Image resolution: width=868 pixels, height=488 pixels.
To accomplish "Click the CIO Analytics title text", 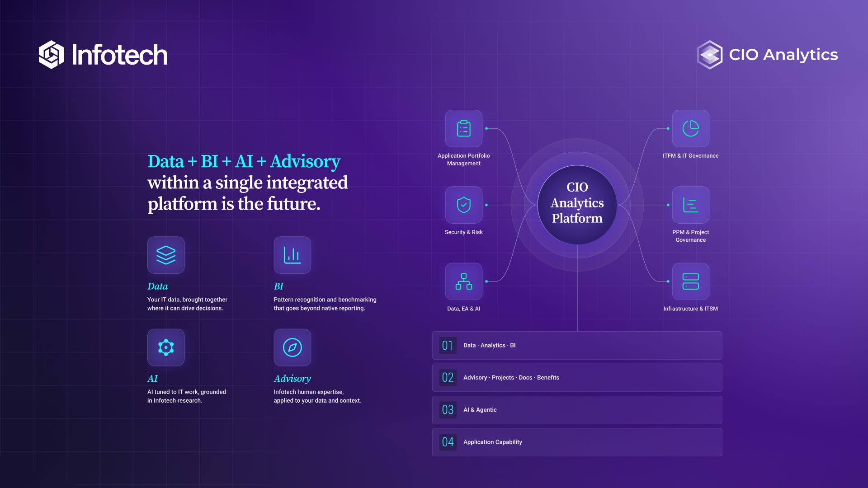I will [783, 55].
